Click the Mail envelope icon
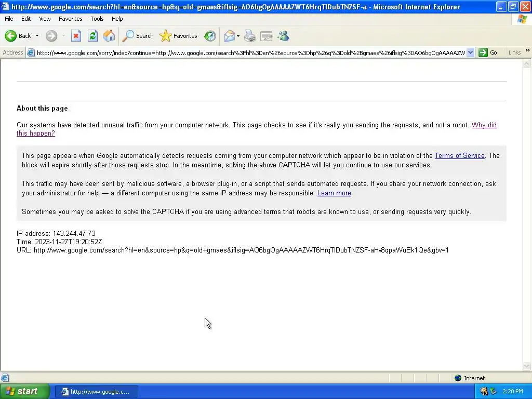Screen dimensions: 532x399 coord(229,36)
